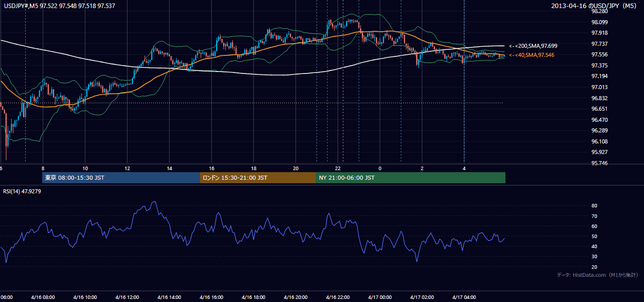
Task: Click price axis value 97.013
Action: click(599, 87)
